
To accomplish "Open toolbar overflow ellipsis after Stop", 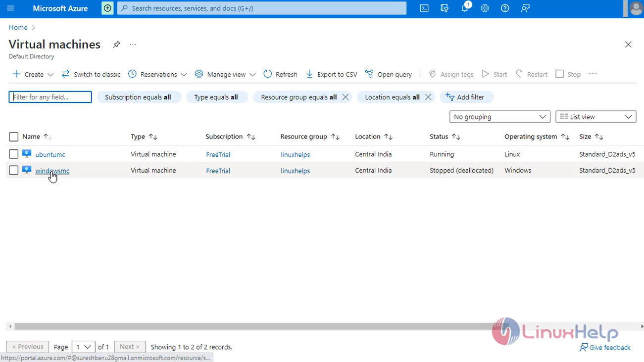I will [593, 74].
